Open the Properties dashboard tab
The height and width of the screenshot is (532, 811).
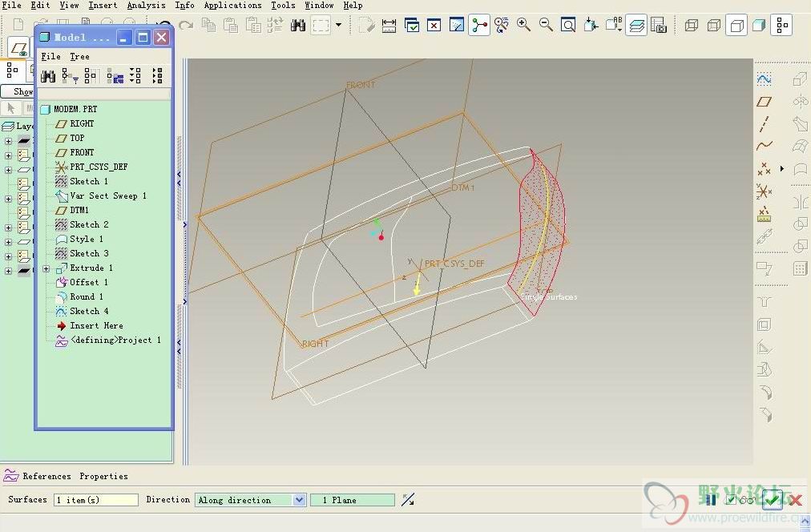click(x=103, y=476)
